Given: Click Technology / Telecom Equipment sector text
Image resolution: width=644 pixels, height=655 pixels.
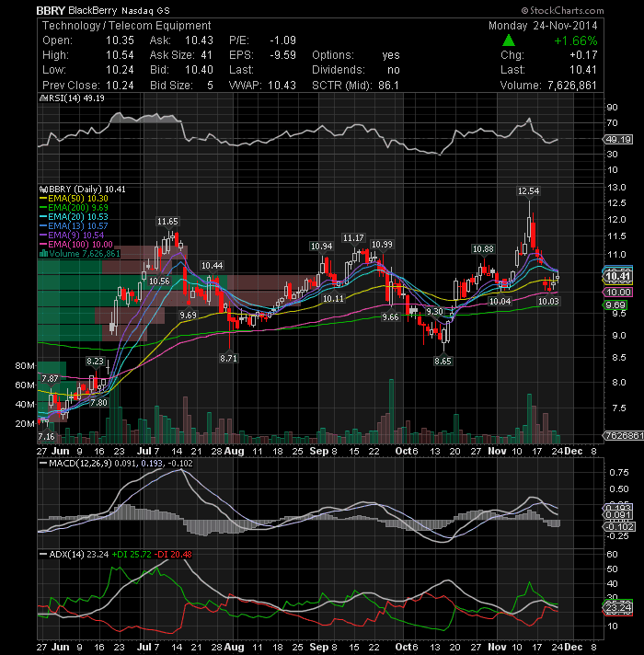Looking at the screenshot, I should pos(127,26).
